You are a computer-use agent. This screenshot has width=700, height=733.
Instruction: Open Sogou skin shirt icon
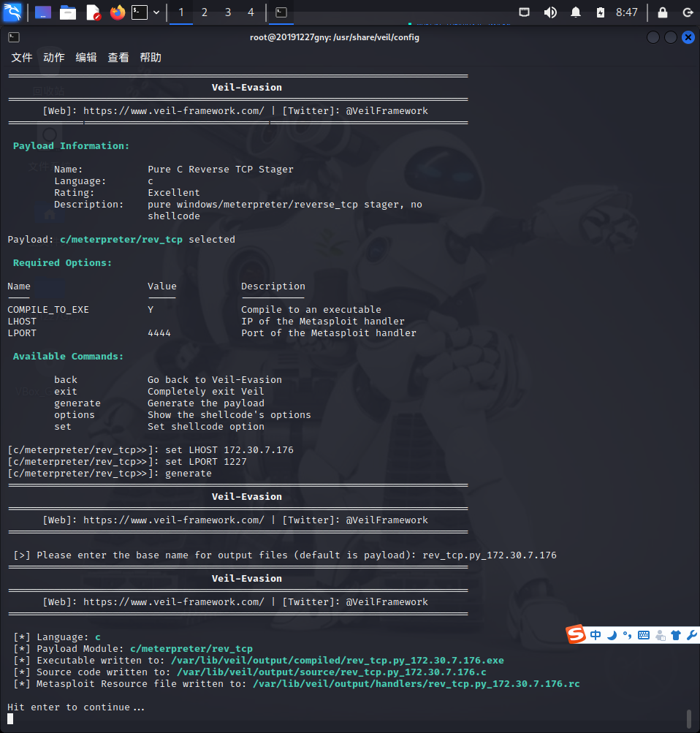[676, 635]
